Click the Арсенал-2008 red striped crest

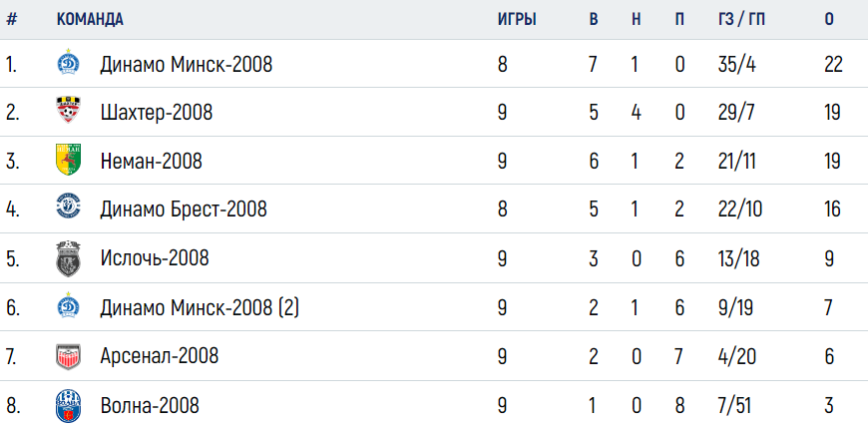(68, 356)
